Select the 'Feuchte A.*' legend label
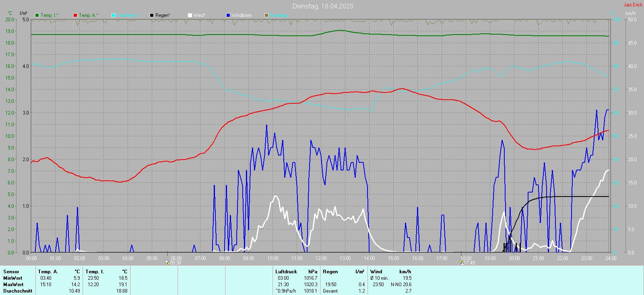 tap(128, 15)
